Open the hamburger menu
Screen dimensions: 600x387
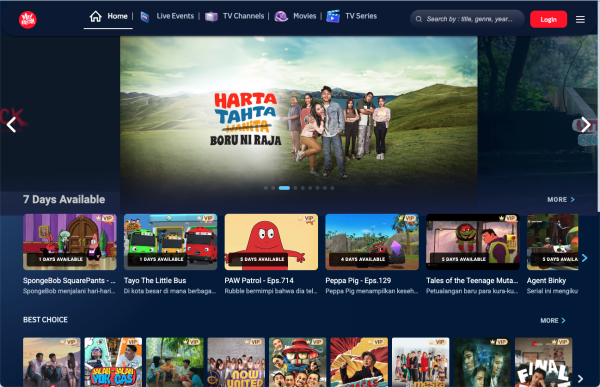pos(580,20)
